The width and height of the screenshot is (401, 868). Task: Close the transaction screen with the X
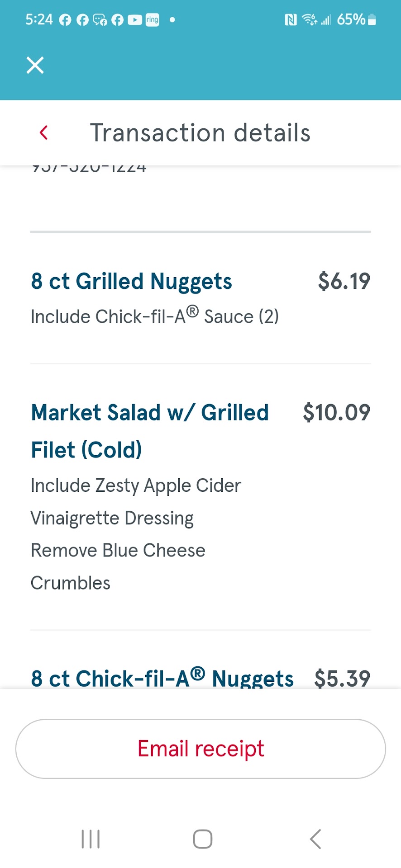[35, 65]
